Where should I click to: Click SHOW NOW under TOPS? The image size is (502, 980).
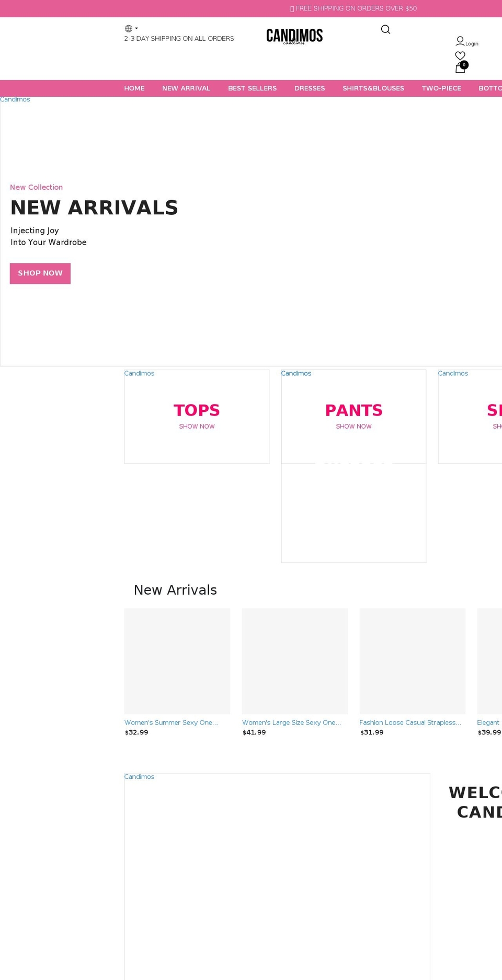pos(197,426)
